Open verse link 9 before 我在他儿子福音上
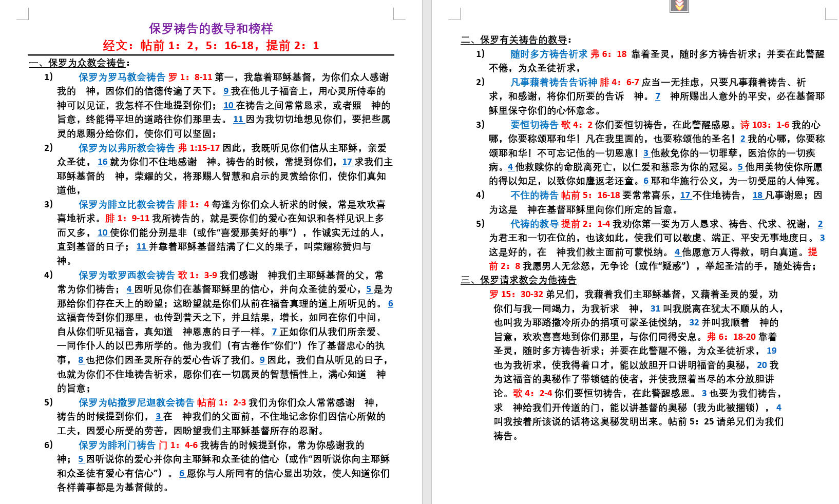This screenshot has height=504, width=839. [226, 91]
